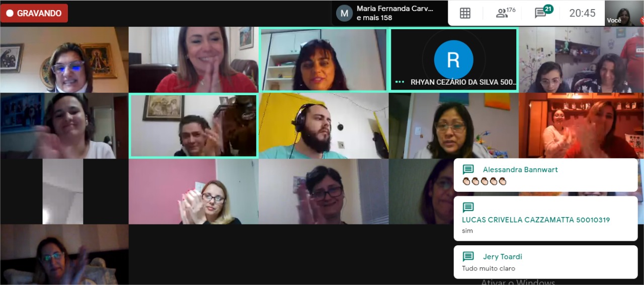Click the M avatar of Maria Fernanda
Screen dimensions: 644x285
(x=344, y=13)
